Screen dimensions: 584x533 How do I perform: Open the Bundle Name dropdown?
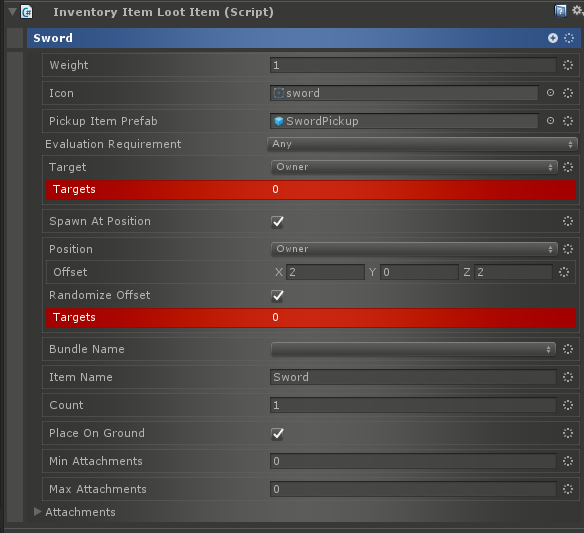413,349
